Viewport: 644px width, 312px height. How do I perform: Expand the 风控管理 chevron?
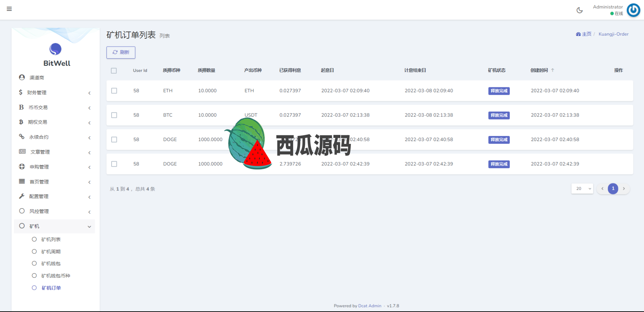[x=89, y=212]
